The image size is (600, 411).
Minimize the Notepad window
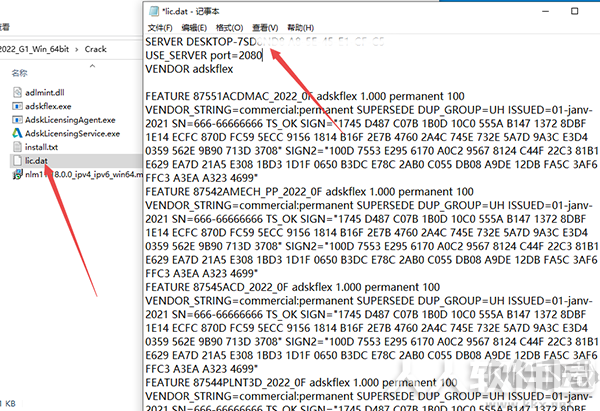(546, 11)
